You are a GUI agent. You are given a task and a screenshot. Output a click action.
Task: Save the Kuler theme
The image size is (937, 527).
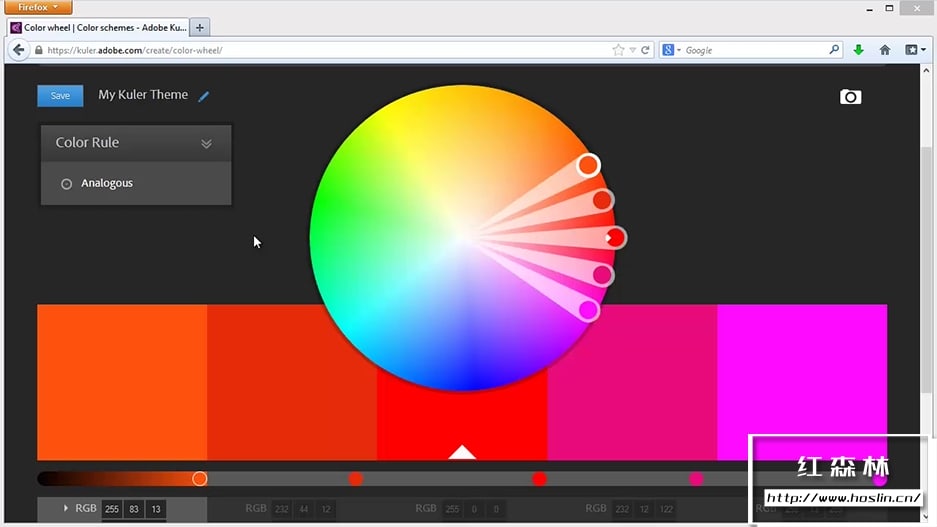[60, 96]
